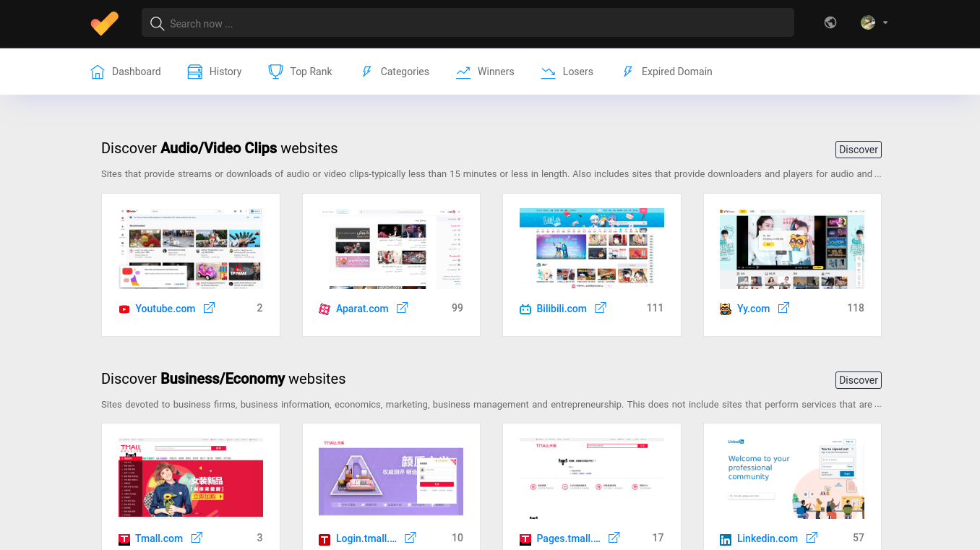Open Youtube.com via external link icon
Viewport: 980px width, 550px height.
pos(209,308)
